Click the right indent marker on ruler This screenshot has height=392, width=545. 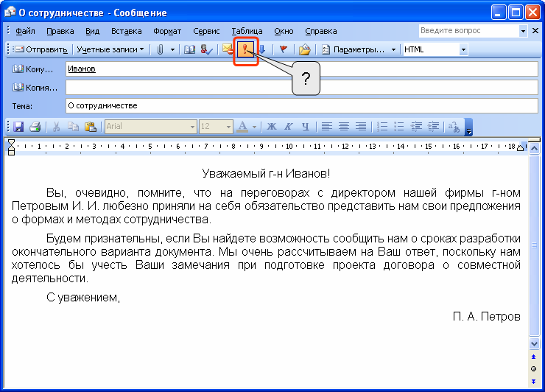pos(520,148)
